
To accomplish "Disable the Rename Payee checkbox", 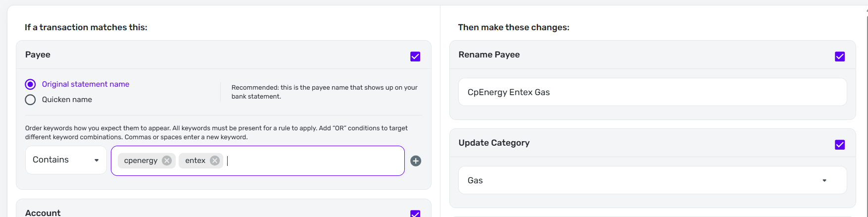I will click(x=840, y=56).
